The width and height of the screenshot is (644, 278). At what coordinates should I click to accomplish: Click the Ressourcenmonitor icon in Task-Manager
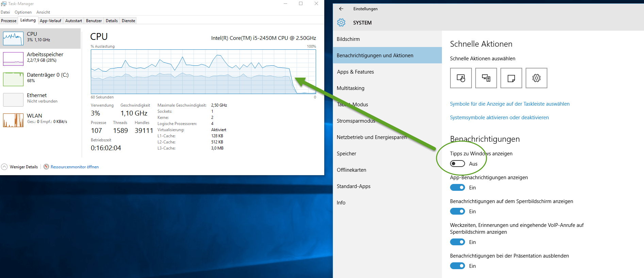tap(46, 167)
